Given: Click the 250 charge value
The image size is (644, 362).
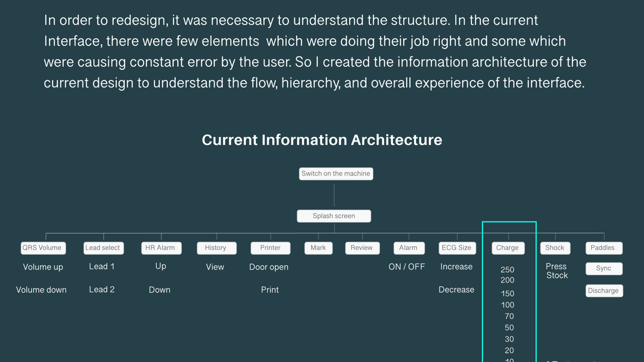Looking at the screenshot, I should click(x=507, y=270).
